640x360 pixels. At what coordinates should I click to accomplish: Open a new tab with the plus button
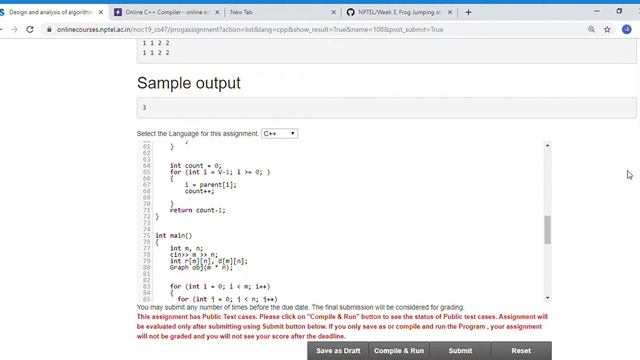[x=468, y=12]
